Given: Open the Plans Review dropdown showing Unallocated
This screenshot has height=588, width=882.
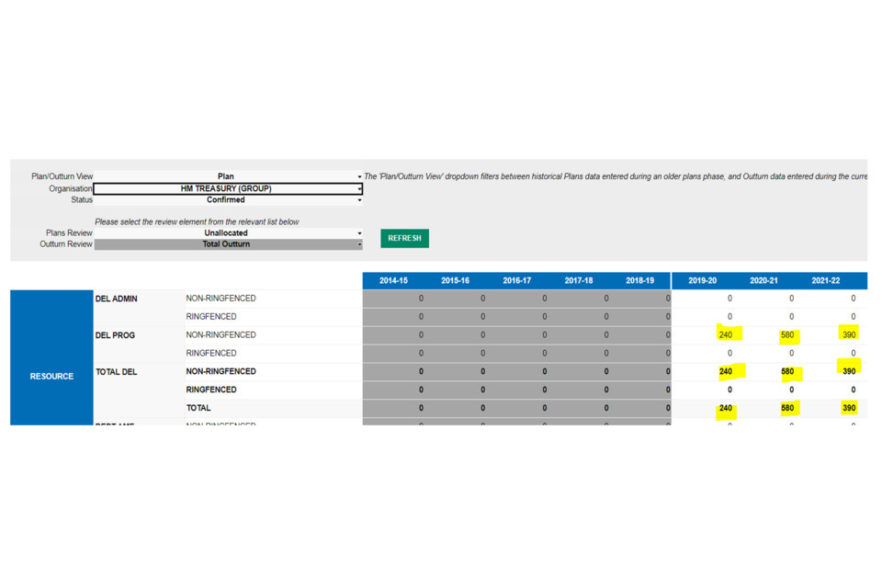Looking at the screenshot, I should [359, 233].
